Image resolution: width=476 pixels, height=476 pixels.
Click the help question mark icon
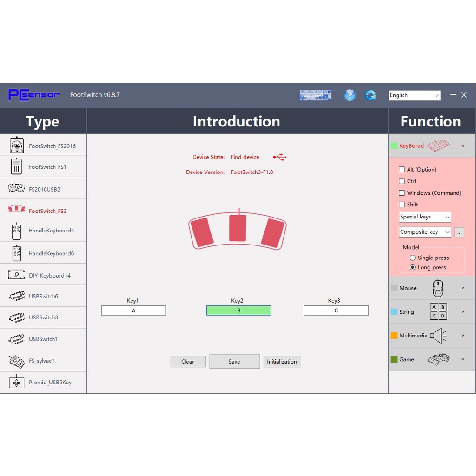(x=350, y=95)
